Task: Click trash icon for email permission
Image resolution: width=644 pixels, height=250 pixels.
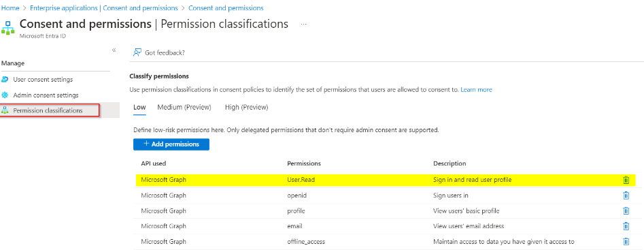Action: [626, 225]
